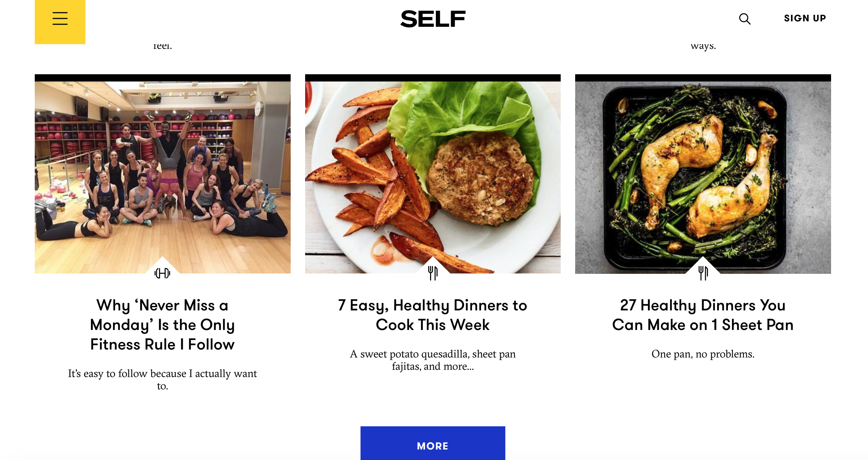
Task: Click fork-and-knife icon under the sheet pan photo
Action: pyautogui.click(x=703, y=273)
